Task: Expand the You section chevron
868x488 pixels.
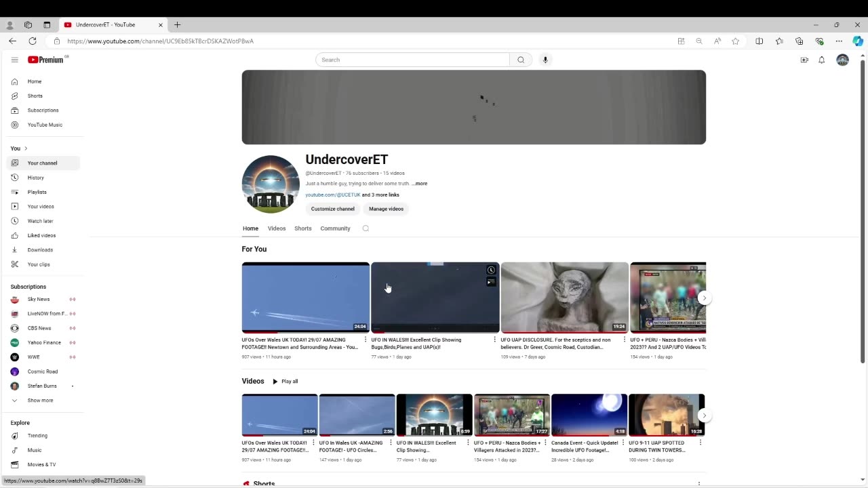Action: [x=26, y=148]
